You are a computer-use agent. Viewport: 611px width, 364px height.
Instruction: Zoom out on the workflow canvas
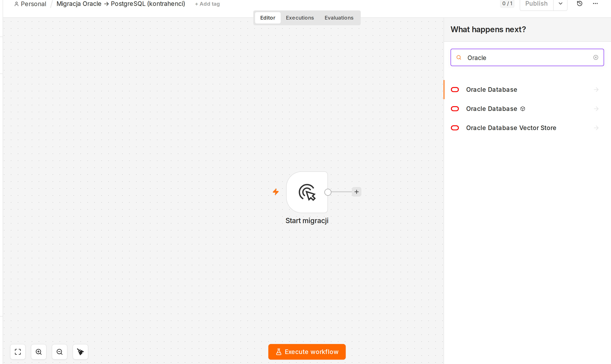60,352
